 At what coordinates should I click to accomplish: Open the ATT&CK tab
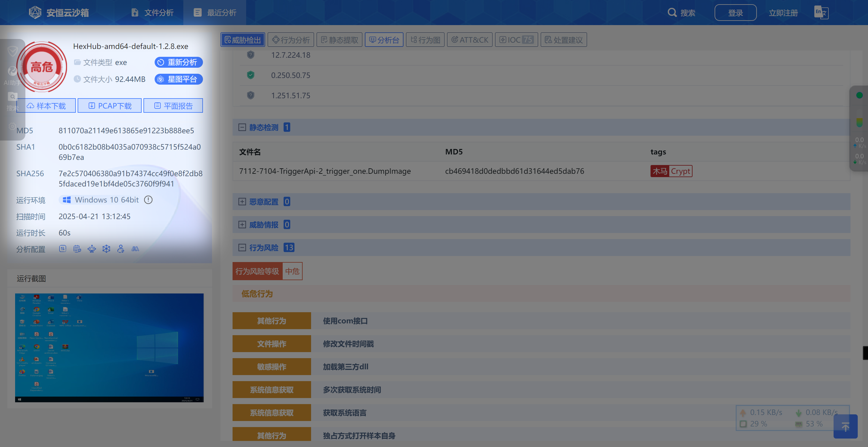(469, 40)
